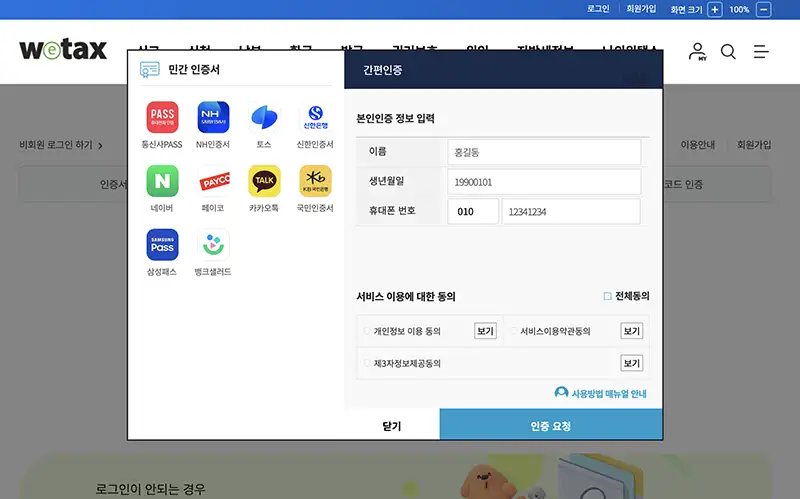Select the 통신사PASS certificate icon

coord(162,117)
